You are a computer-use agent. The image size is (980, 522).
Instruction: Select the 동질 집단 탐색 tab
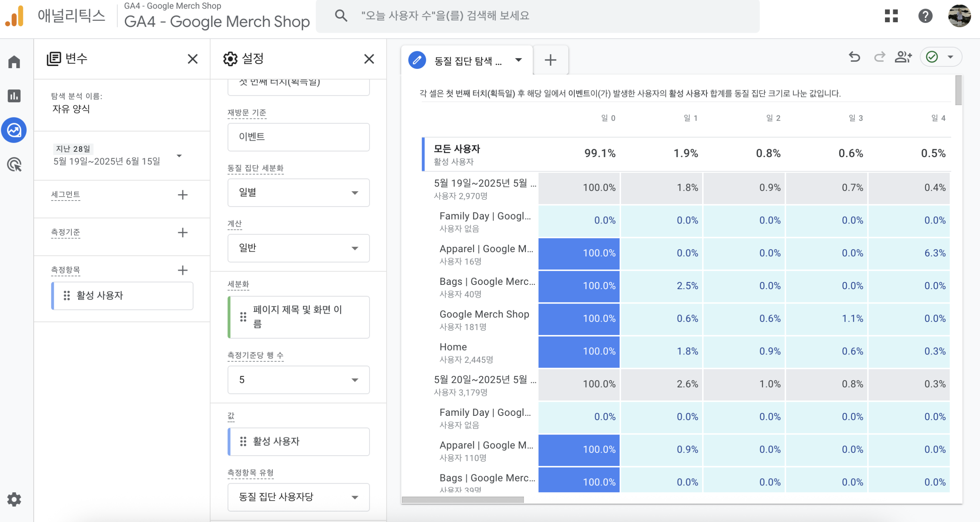coord(467,60)
